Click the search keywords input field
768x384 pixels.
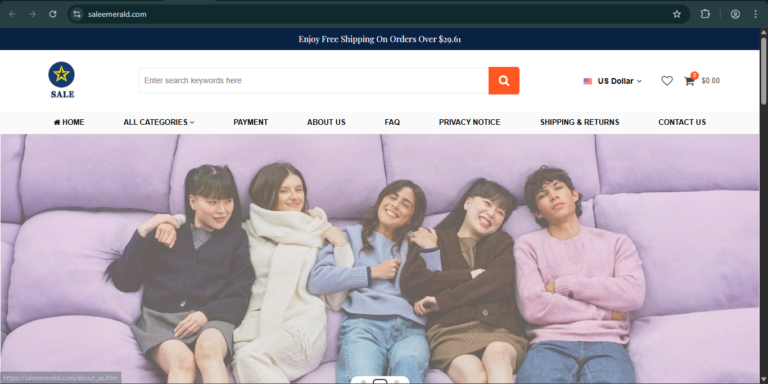(313, 80)
